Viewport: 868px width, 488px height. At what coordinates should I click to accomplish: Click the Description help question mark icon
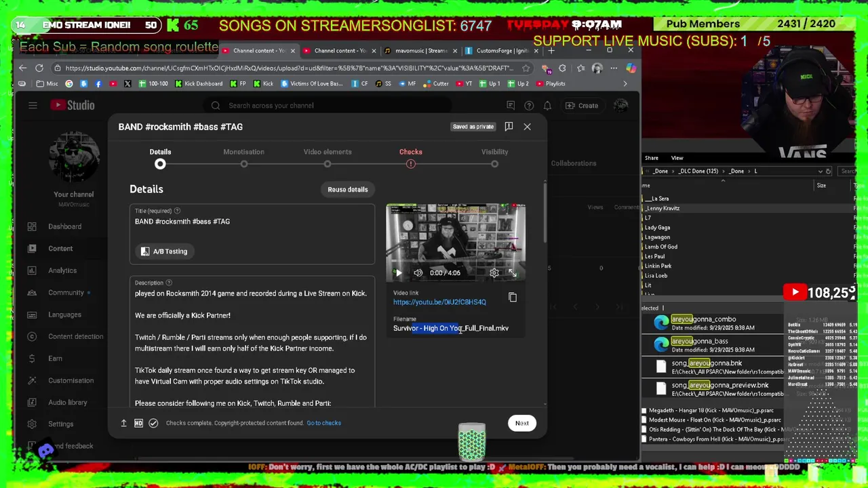[x=169, y=283]
